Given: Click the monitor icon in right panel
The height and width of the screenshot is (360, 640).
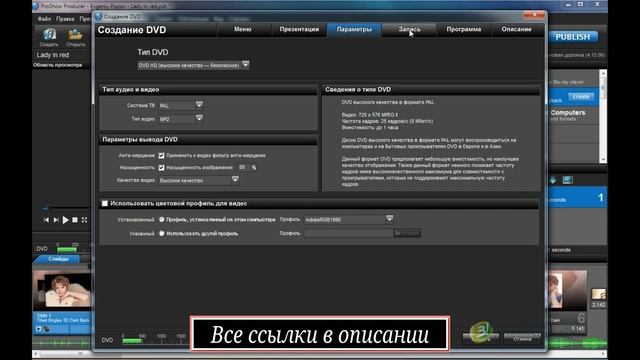Looking at the screenshot, I should click(567, 180).
